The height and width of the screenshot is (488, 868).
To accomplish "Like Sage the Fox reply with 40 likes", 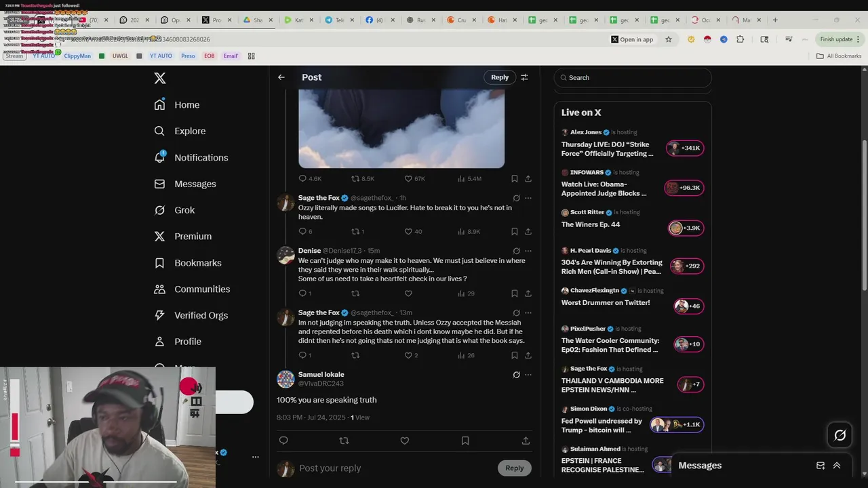I will (408, 232).
